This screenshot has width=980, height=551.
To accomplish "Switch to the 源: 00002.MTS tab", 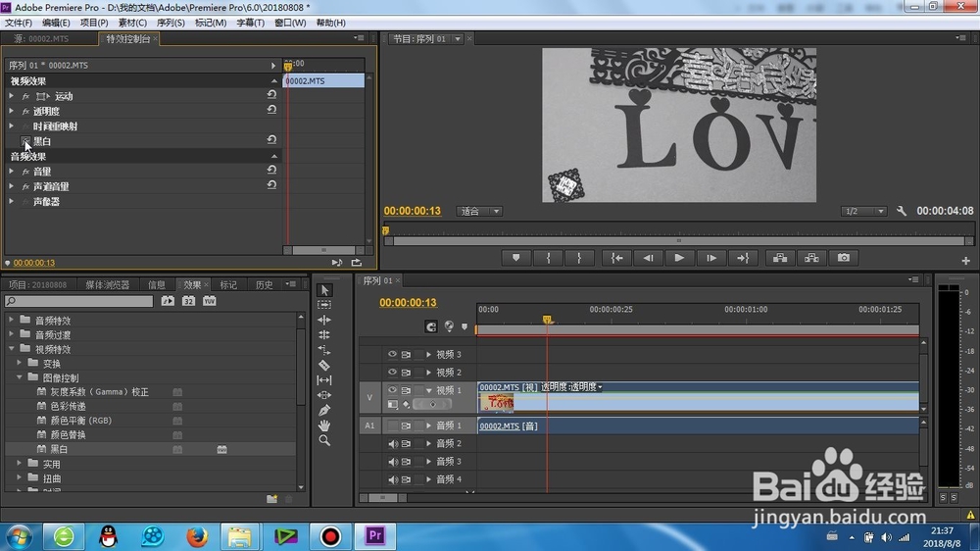I will [41, 39].
